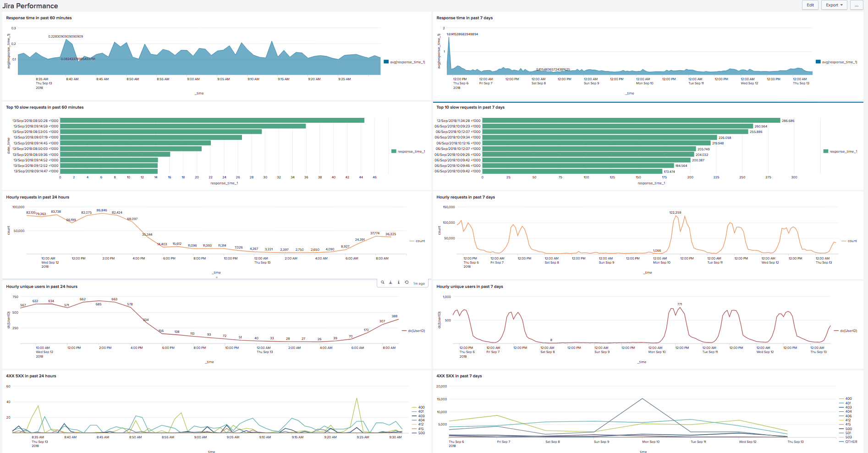The height and width of the screenshot is (453, 868).
Task: Download results of the Hourly requests panel
Action: pyautogui.click(x=390, y=282)
